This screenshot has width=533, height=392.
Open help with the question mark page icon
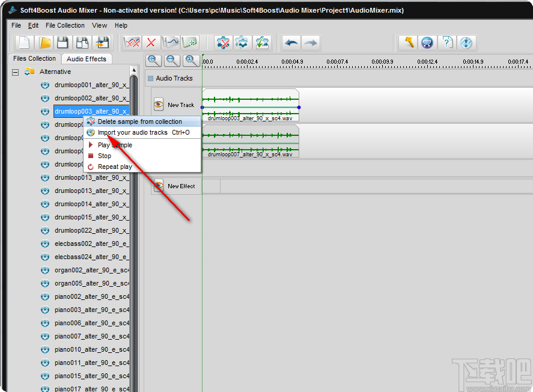pyautogui.click(x=447, y=43)
